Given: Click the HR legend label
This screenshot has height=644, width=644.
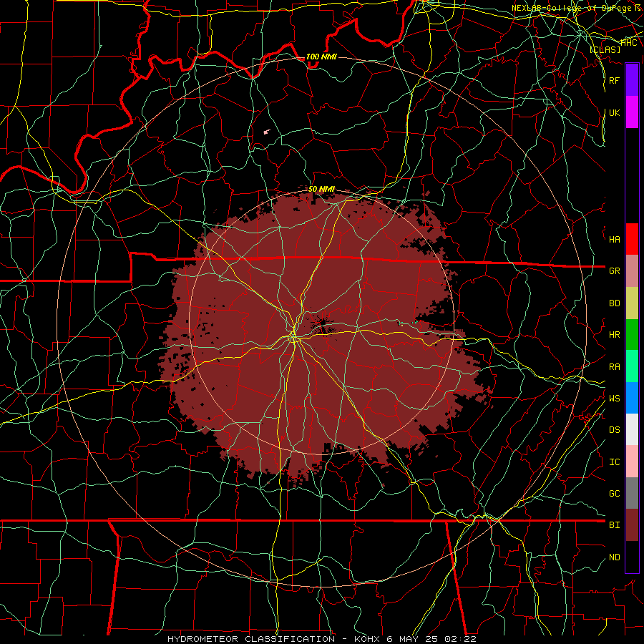Looking at the screenshot, I should tap(614, 335).
